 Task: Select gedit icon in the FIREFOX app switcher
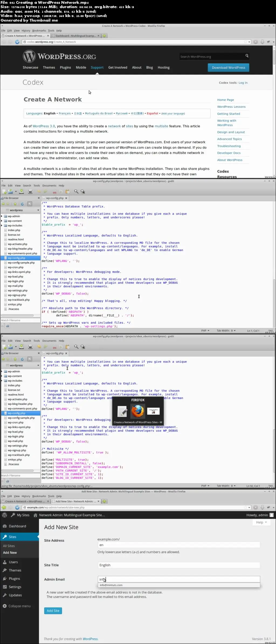pos(122,411)
